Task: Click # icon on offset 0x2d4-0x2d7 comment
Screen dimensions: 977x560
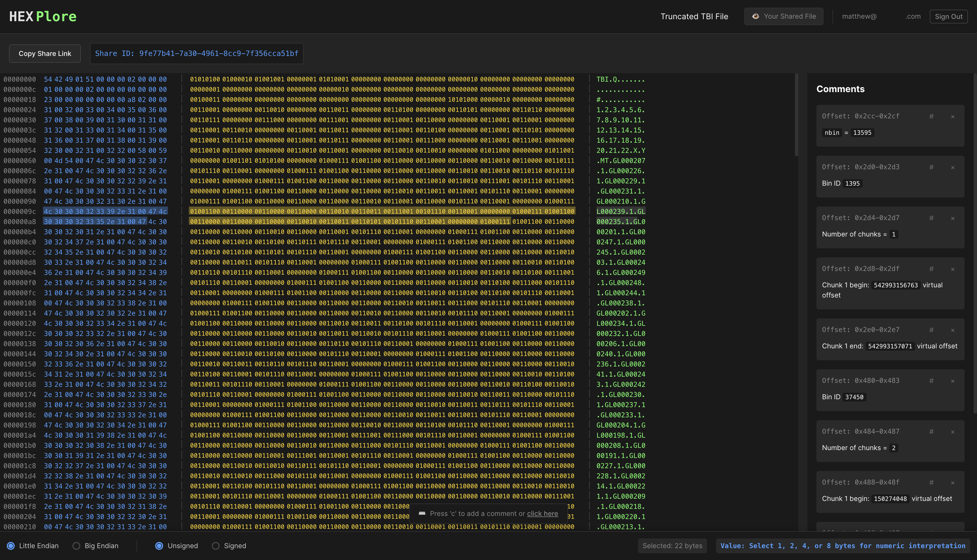Action: (931, 218)
